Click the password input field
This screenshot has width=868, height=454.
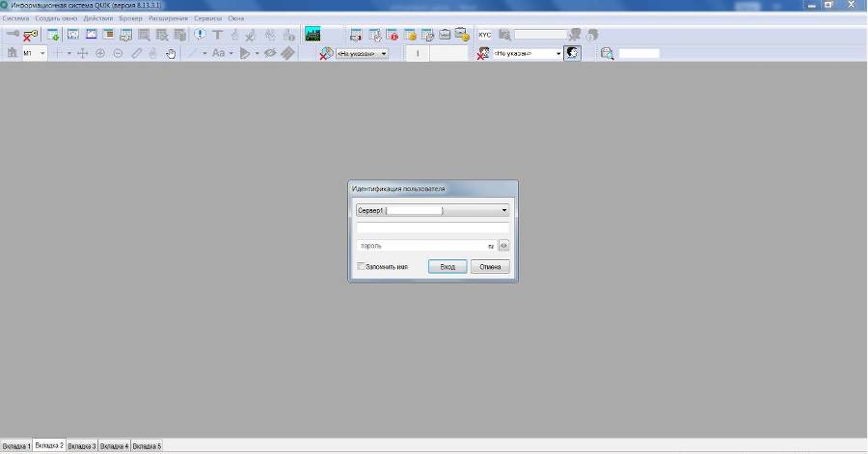click(x=427, y=246)
